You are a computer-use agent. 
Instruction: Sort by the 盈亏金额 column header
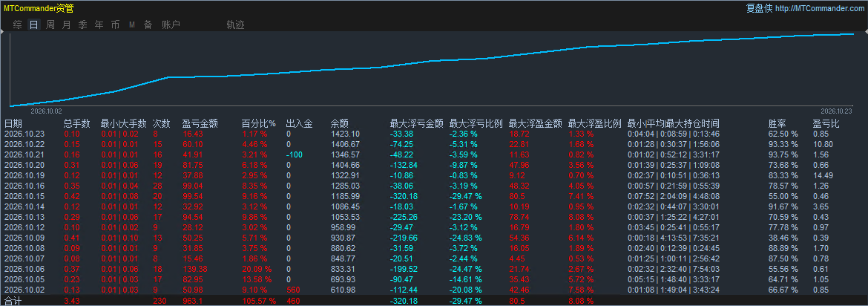click(200, 123)
